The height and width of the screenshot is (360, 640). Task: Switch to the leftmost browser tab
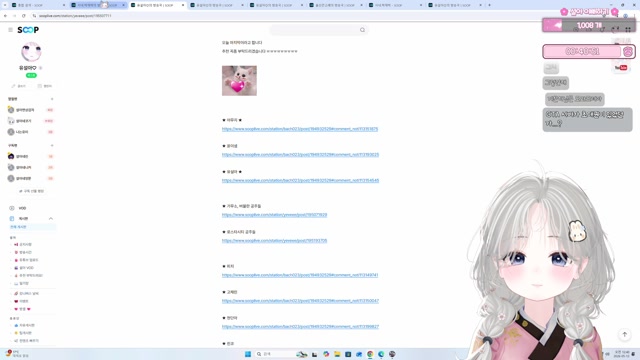(38, 5)
